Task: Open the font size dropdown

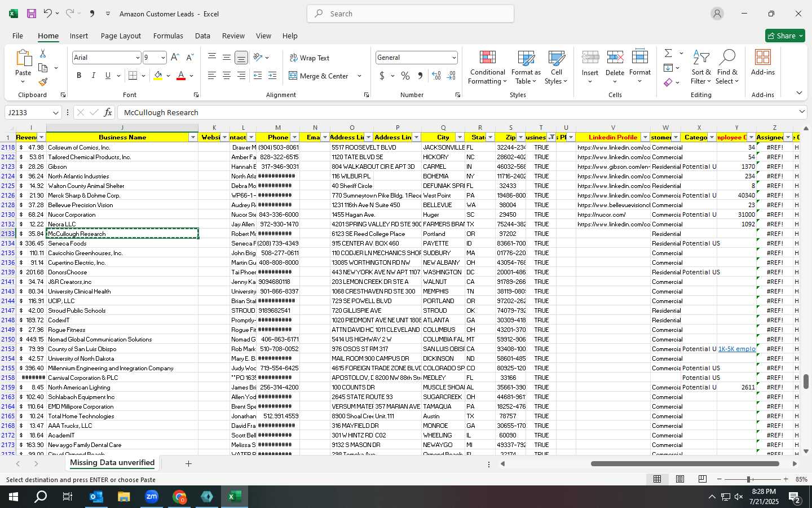Action: pyautogui.click(x=163, y=58)
